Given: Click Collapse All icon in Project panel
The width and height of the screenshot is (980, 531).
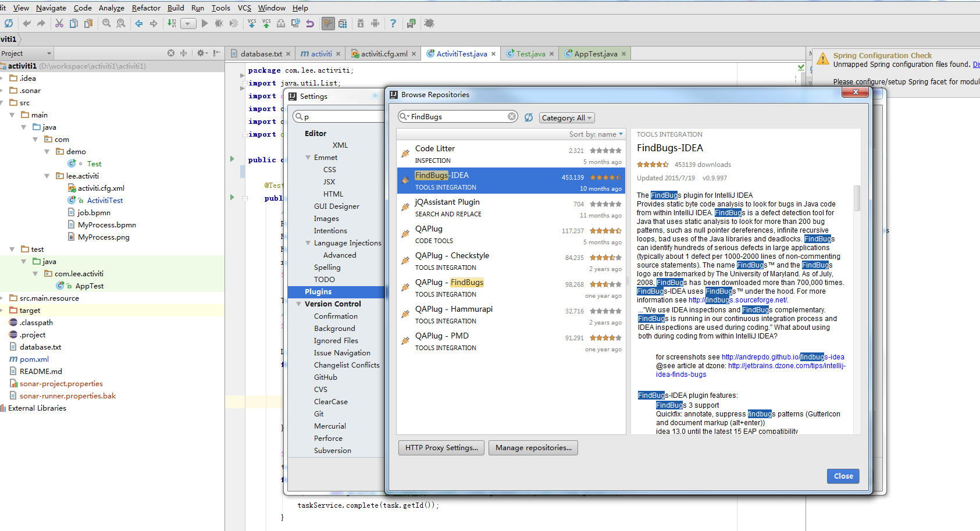Looking at the screenshot, I should [x=183, y=53].
